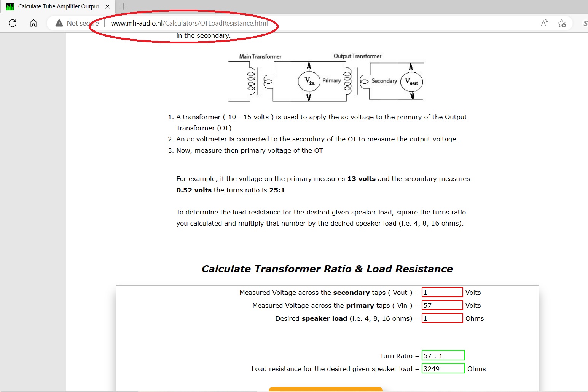
Task: Click step 'An ac voltmeter is connected'
Action: click(x=317, y=139)
